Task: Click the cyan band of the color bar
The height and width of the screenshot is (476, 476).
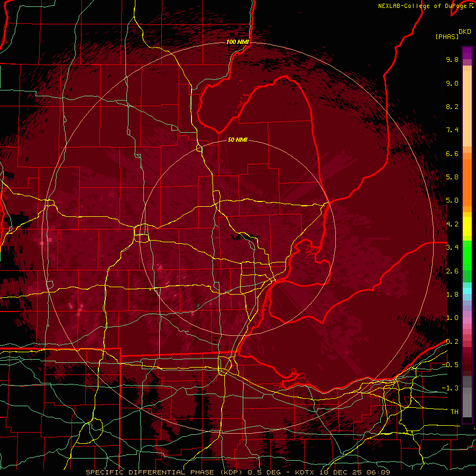Action: point(467,291)
